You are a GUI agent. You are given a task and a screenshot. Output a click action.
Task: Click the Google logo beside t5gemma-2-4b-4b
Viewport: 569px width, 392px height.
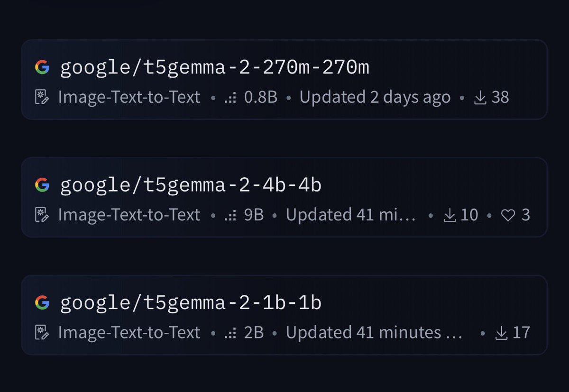[x=42, y=185]
